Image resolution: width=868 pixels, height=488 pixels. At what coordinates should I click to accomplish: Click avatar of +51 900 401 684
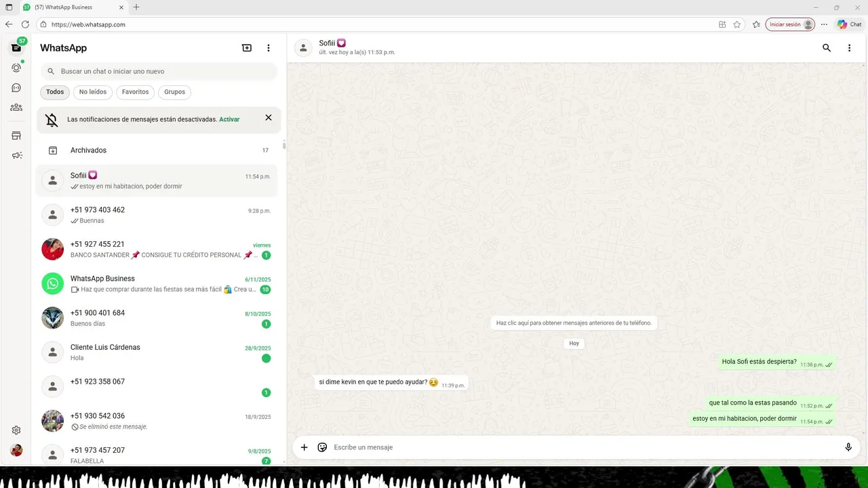[53, 318]
